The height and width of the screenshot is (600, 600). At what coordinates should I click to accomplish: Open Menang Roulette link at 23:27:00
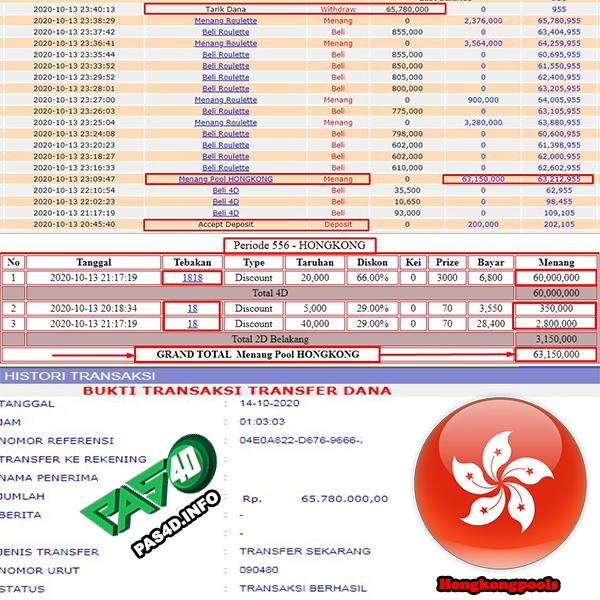pyautogui.click(x=226, y=100)
